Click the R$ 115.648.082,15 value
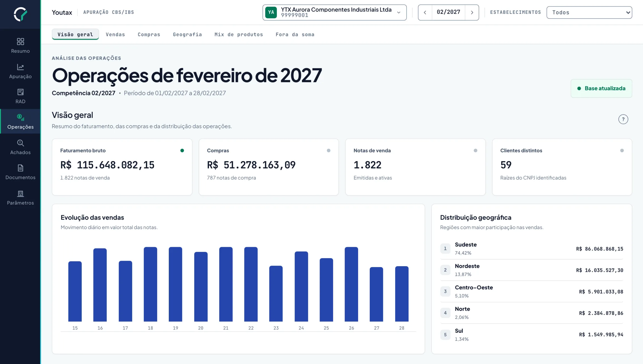Screen dimensions: 643x364 tap(107, 165)
